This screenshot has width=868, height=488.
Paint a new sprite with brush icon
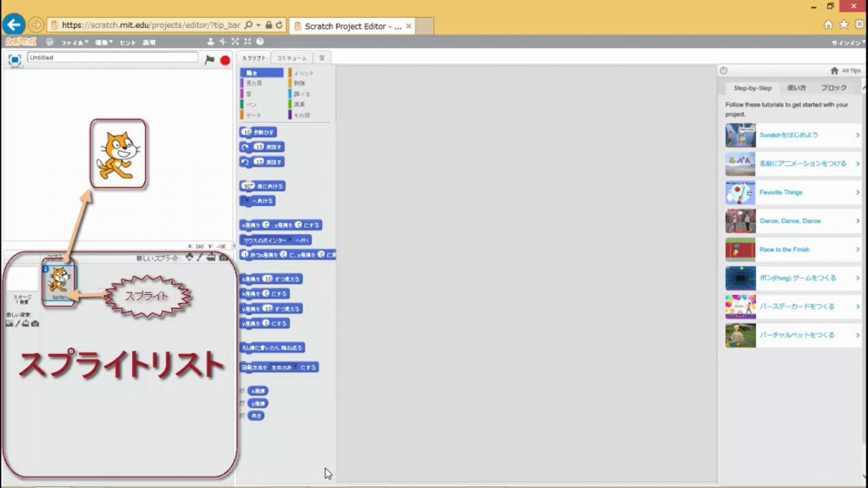point(200,258)
